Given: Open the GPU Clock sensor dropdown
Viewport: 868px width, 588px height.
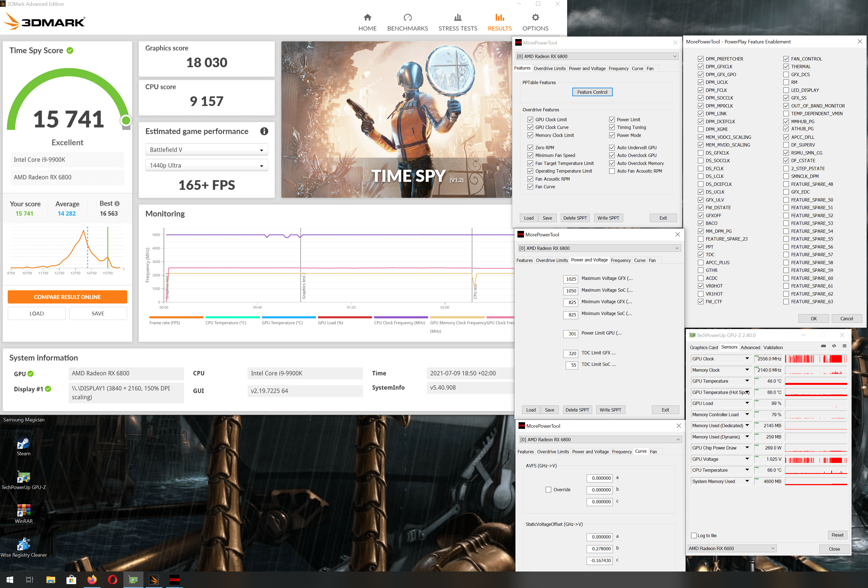Looking at the screenshot, I should click(747, 359).
